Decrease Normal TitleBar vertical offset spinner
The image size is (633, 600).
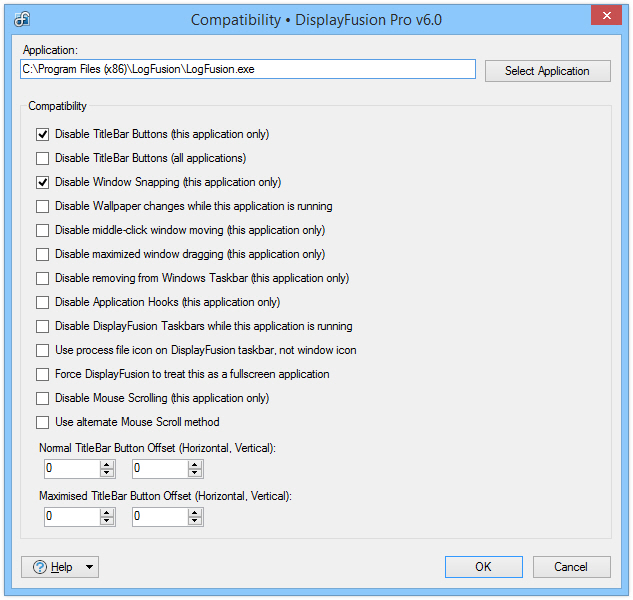[x=195, y=473]
